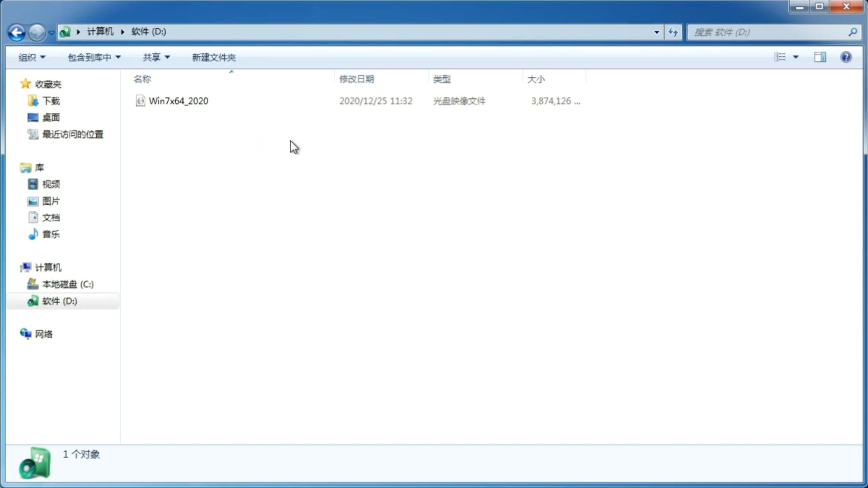Open 桌面 folder in sidebar

pyautogui.click(x=51, y=117)
